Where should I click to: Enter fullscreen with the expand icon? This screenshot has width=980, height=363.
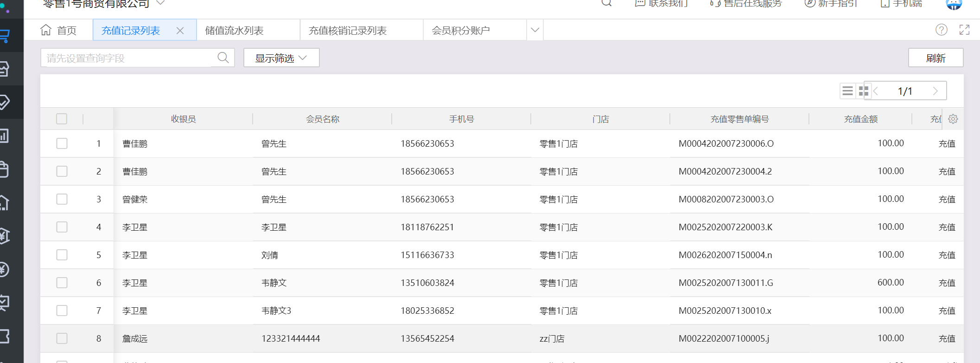point(964,30)
